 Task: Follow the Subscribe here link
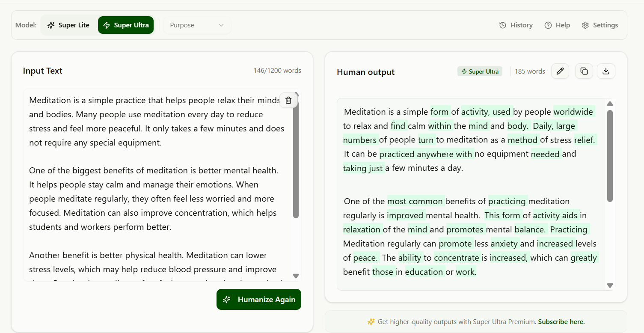pos(561,322)
